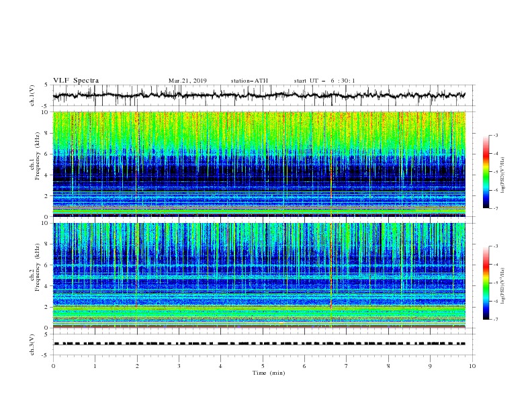Image resolution: width=532 pixels, height=411 pixels.
Task: Click the "station=ATH" header label
Action: (249, 81)
